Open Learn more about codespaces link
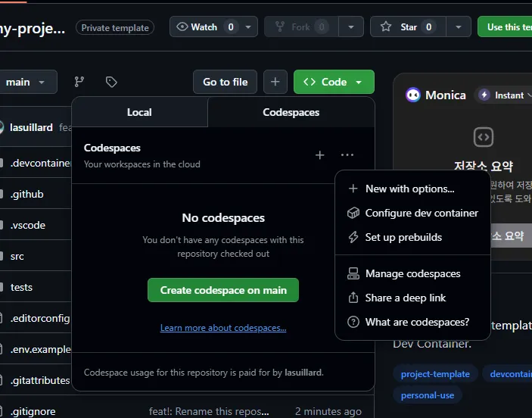Image resolution: width=532 pixels, height=418 pixels. [223, 328]
